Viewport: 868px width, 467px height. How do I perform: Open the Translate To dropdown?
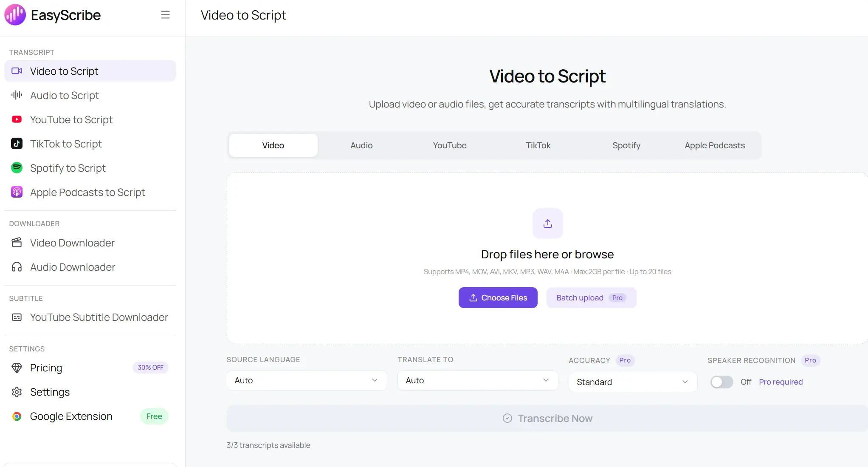478,380
